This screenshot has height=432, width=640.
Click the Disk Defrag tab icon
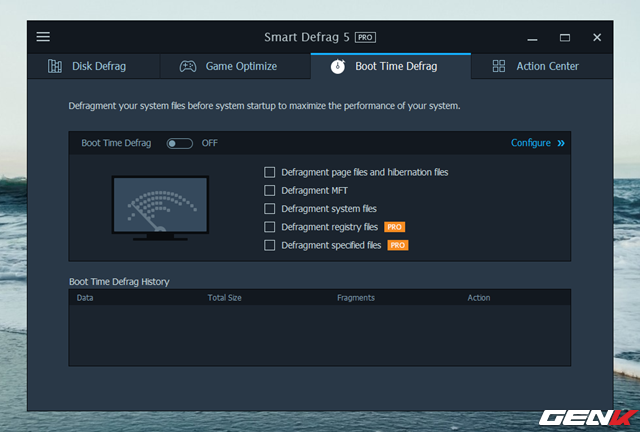point(55,66)
